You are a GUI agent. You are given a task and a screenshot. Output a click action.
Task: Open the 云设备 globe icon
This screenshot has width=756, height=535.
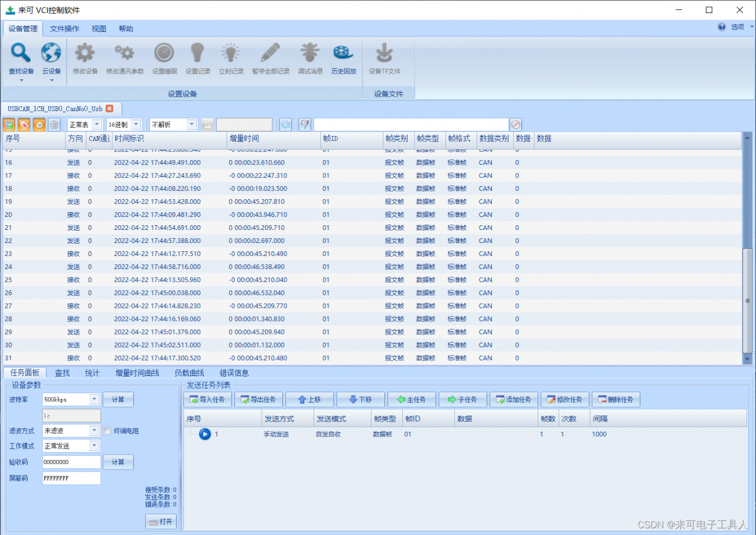coord(51,54)
